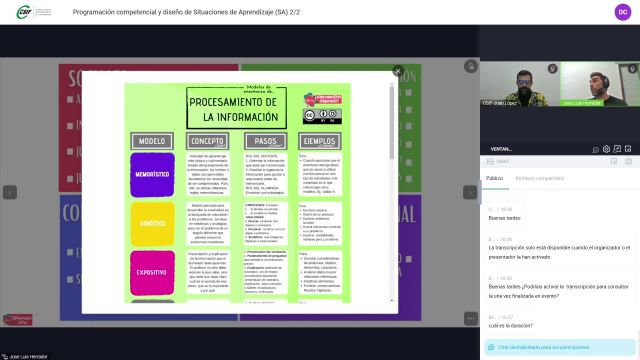The height and width of the screenshot is (360, 640).
Task: Click the PROCESAMIENTO DE LA INFORMACIÓN title
Action: [x=236, y=109]
